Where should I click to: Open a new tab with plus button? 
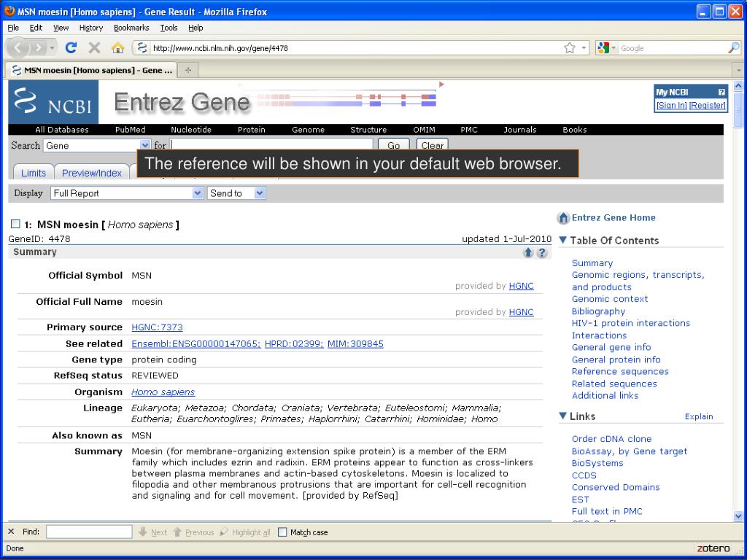click(188, 70)
